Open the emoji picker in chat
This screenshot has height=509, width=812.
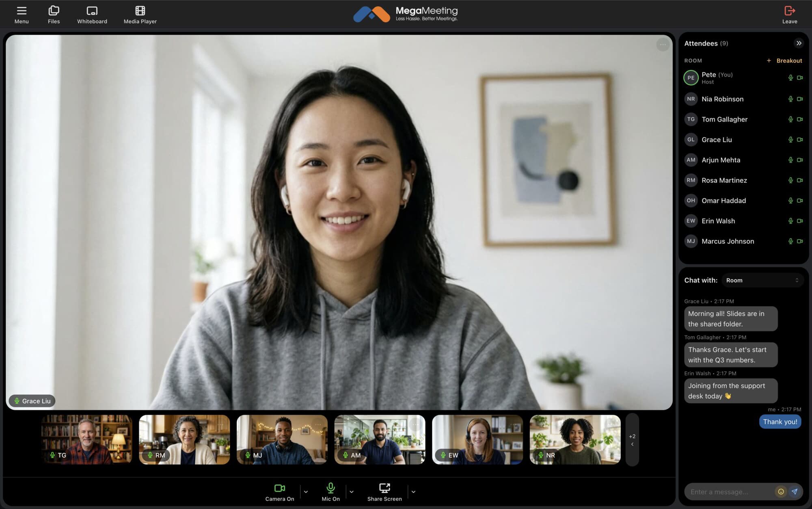click(781, 492)
